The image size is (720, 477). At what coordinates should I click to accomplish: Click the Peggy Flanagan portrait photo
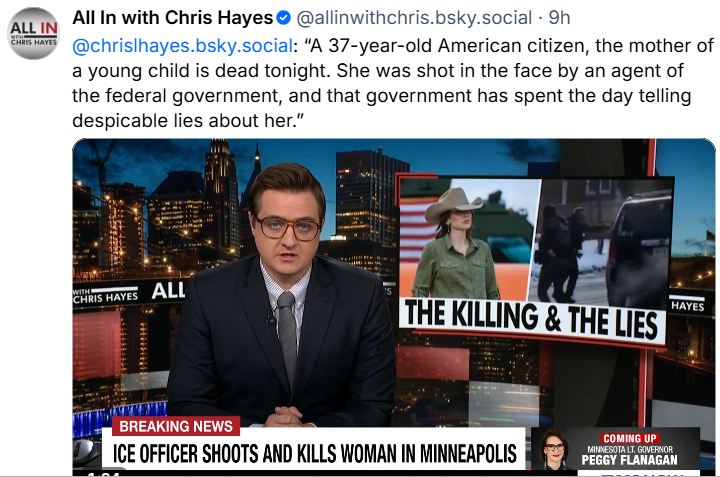click(x=554, y=449)
